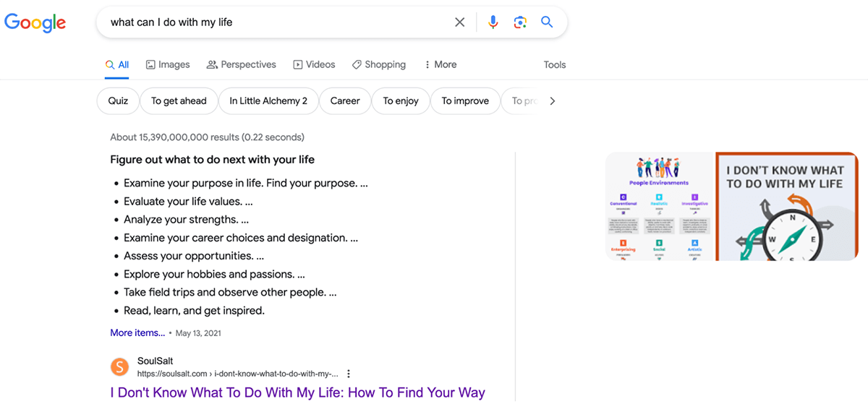Select the Career filter chip

[345, 101]
